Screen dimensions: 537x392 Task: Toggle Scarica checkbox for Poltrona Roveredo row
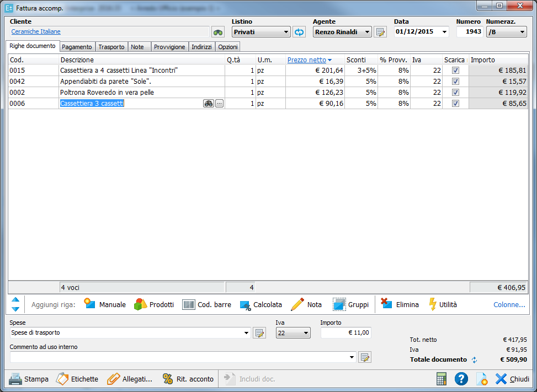(x=455, y=93)
